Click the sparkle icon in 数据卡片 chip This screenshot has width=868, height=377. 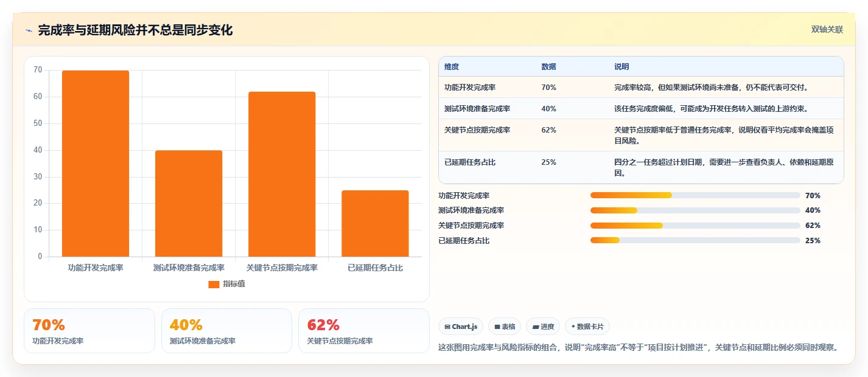573,327
